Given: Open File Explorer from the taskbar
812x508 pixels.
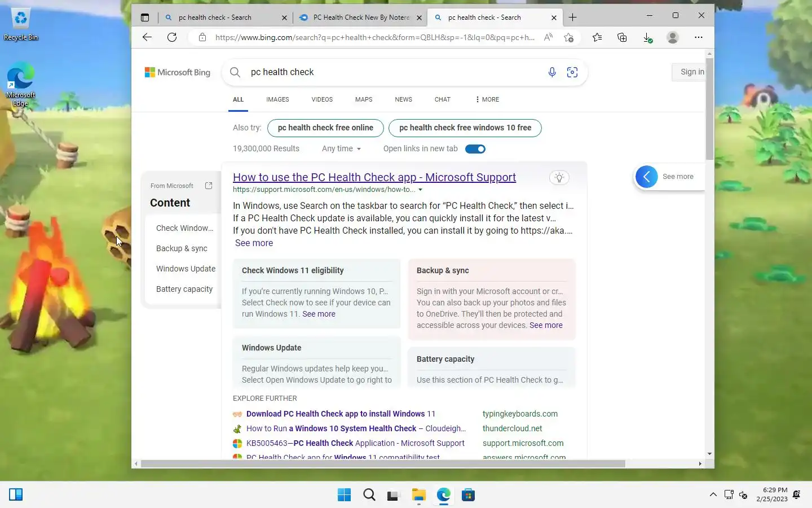Looking at the screenshot, I should click(418, 495).
